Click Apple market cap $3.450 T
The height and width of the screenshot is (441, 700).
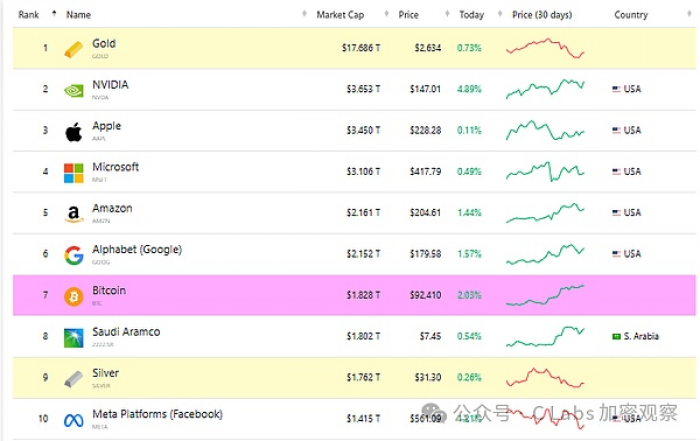click(x=363, y=130)
